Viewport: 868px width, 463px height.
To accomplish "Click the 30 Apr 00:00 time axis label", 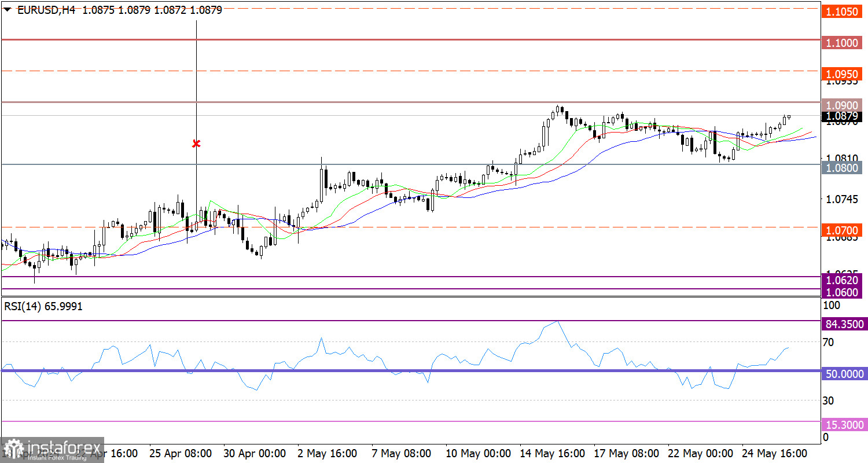I will (x=255, y=453).
